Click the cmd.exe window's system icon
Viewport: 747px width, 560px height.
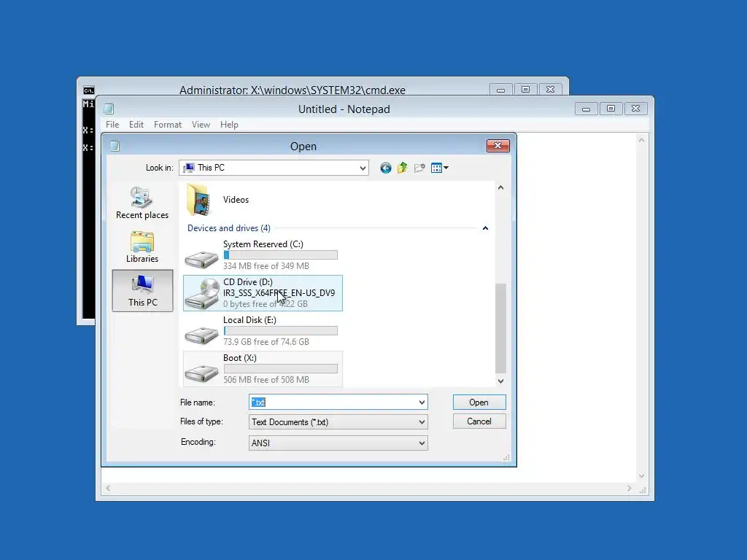point(88,90)
